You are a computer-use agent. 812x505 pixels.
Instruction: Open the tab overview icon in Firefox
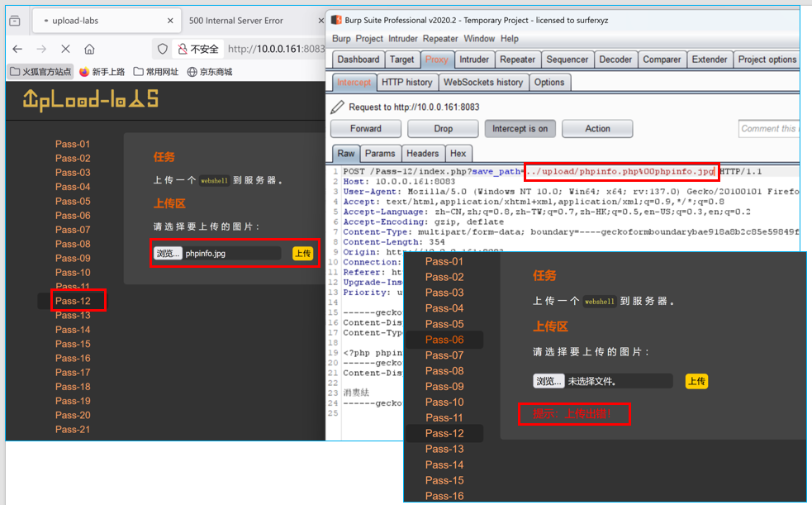(15, 21)
